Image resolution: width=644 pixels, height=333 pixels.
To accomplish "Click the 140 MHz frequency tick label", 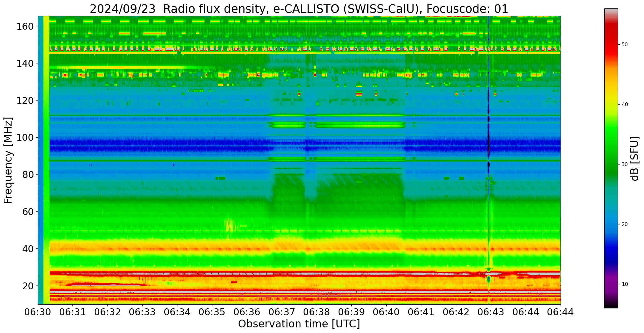I will pos(25,63).
